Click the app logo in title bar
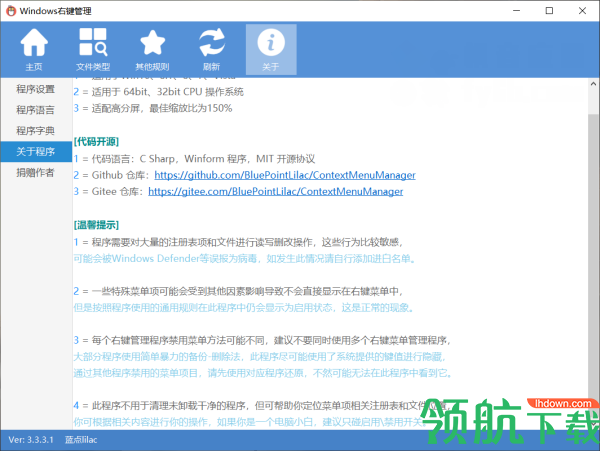The image size is (600, 451). [x=11, y=11]
